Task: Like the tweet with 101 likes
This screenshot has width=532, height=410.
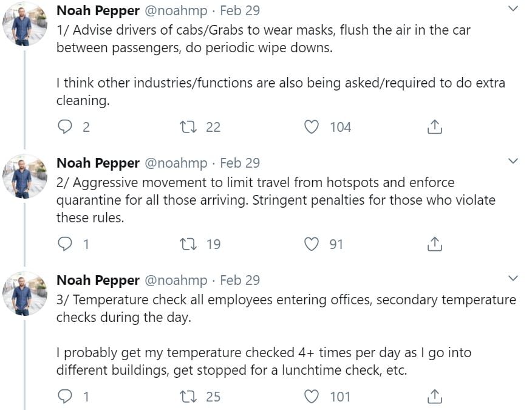Action: click(x=312, y=397)
